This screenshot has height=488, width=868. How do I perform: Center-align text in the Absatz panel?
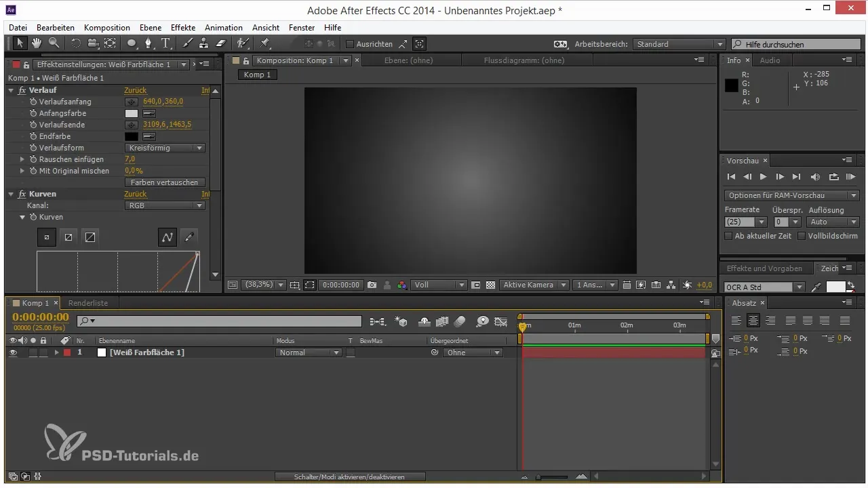(x=753, y=321)
